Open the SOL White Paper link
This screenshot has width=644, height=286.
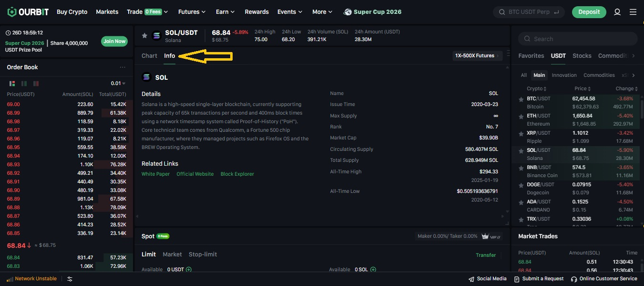coord(155,174)
